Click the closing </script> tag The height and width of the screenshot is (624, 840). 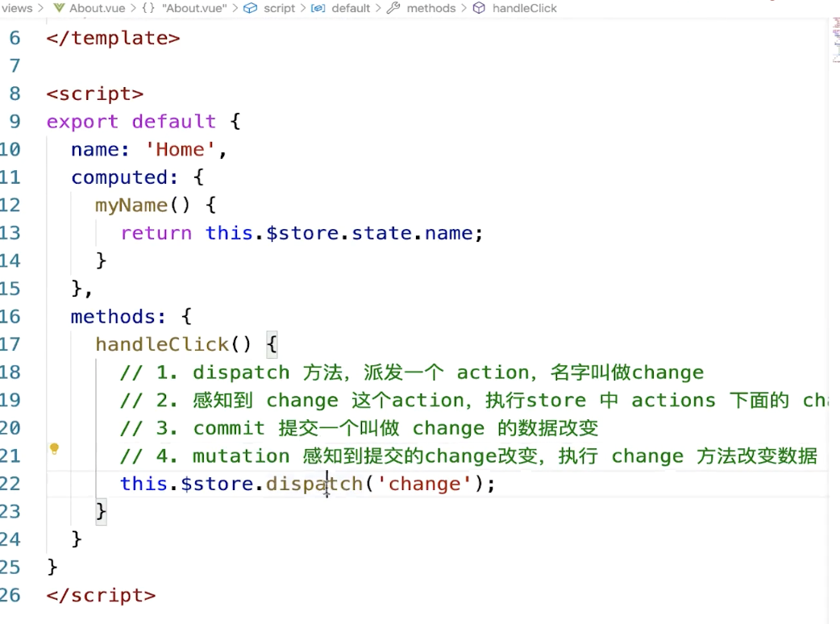pyautogui.click(x=101, y=595)
